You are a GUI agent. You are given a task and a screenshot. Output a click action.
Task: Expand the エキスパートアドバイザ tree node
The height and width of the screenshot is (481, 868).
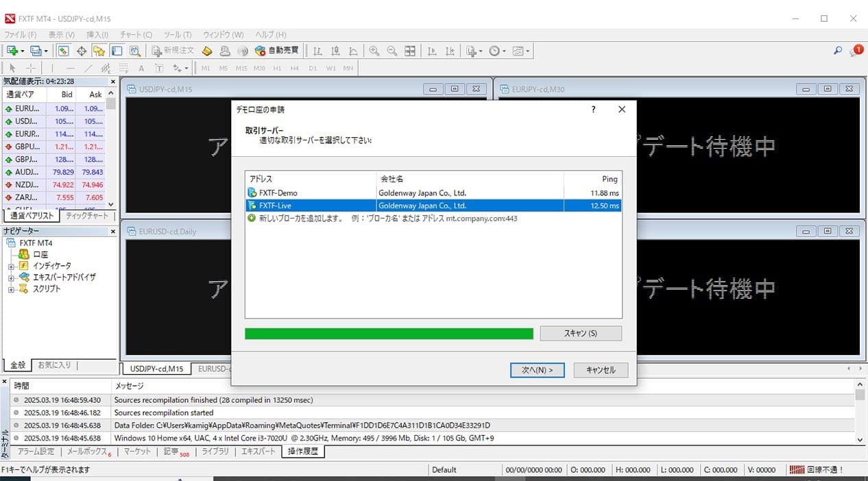[11, 277]
